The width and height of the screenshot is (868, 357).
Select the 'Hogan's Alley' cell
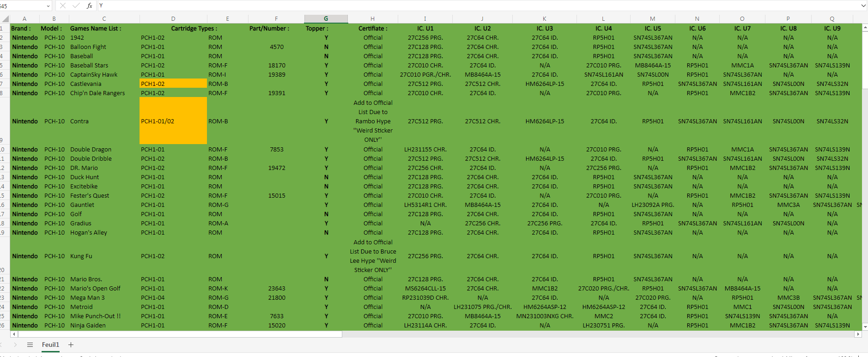coord(104,232)
